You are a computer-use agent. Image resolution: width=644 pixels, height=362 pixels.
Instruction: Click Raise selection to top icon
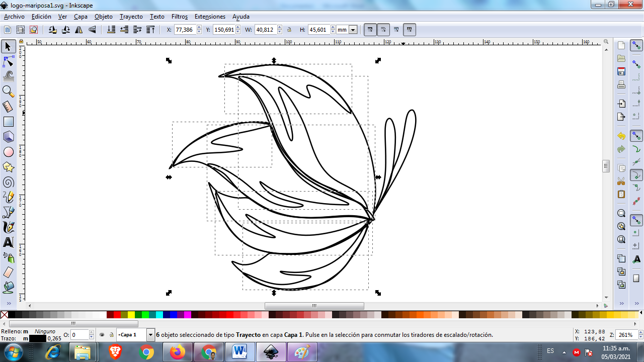pos(150,30)
